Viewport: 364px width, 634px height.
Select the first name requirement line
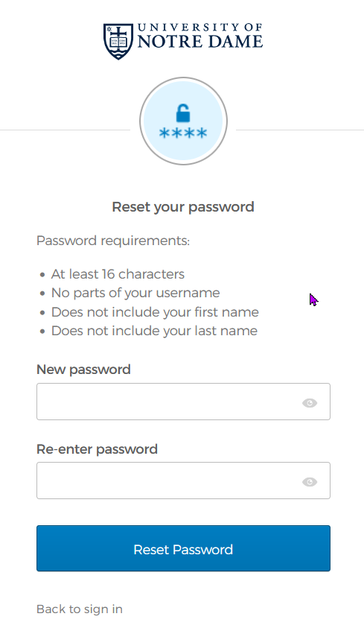(x=155, y=312)
